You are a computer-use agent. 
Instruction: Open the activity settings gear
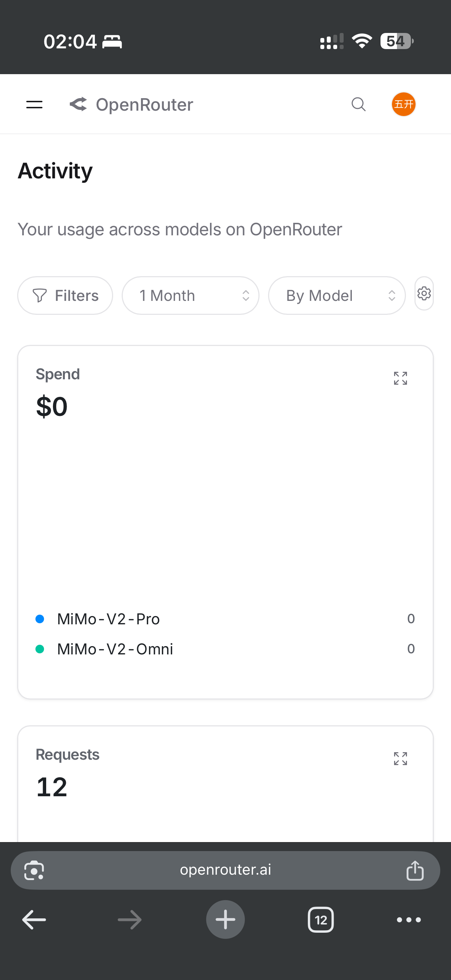(424, 294)
